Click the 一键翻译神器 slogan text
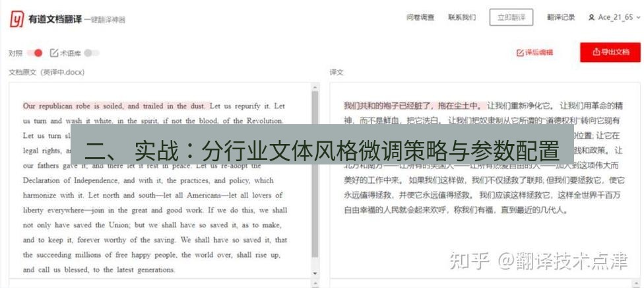Screen dimensions: 644x288 tap(105, 20)
